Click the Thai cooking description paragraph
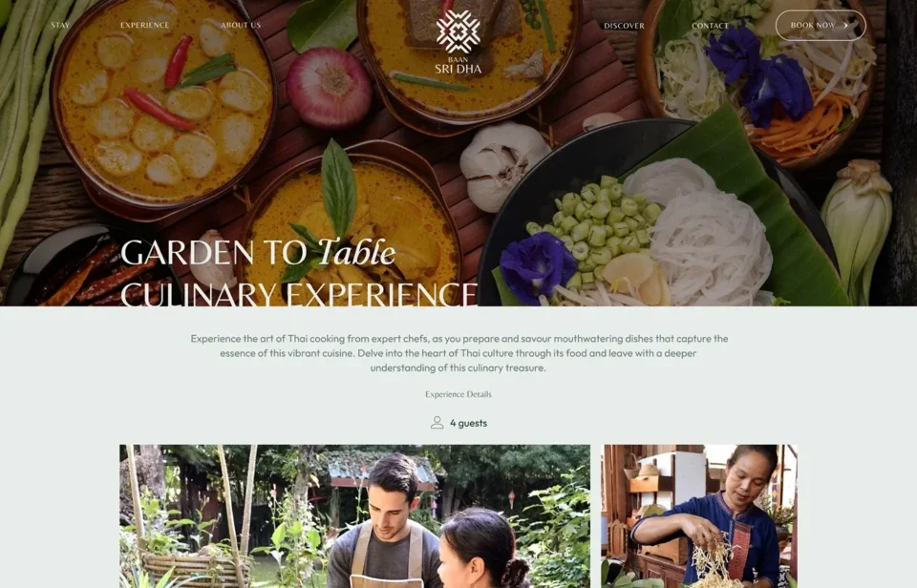This screenshot has width=917, height=588. [x=458, y=353]
